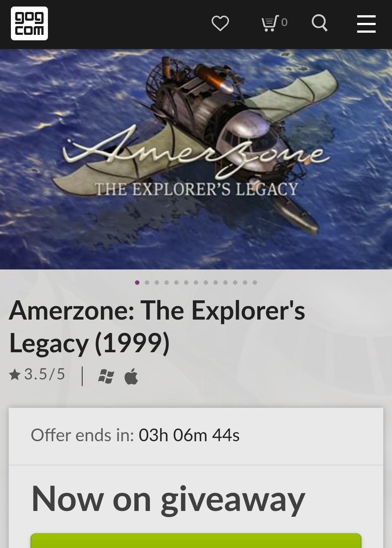Open the search magnifier icon
The height and width of the screenshot is (548, 392).
(x=320, y=23)
